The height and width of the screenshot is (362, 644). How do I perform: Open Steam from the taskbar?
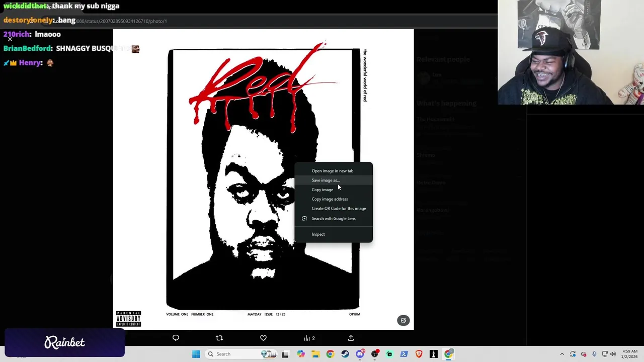(x=345, y=354)
